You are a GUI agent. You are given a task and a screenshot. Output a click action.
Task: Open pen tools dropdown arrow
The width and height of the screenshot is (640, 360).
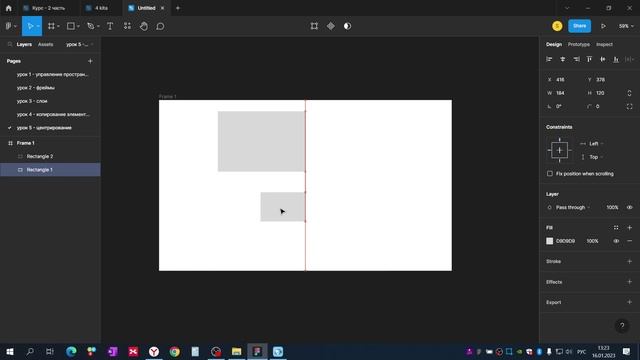pos(98,27)
